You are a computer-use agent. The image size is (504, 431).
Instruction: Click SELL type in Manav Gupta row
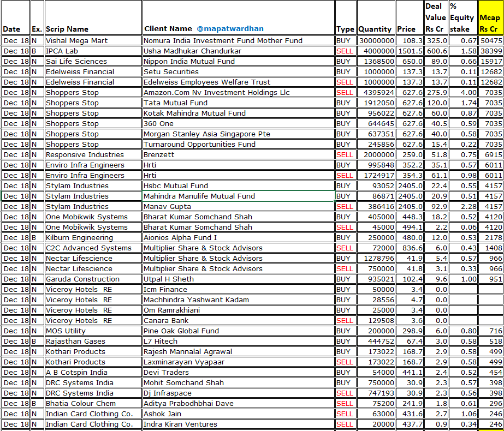click(x=346, y=207)
